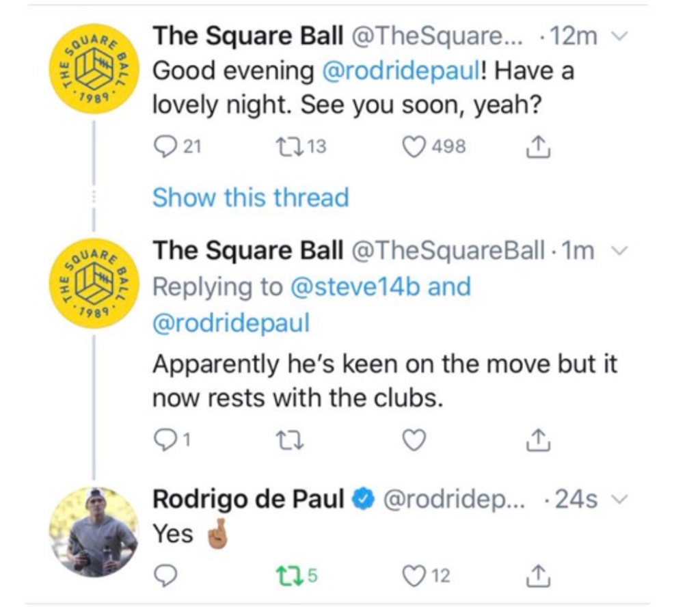Like the 'Good evening' tweet
This screenshot has width=700, height=607.
point(414,146)
